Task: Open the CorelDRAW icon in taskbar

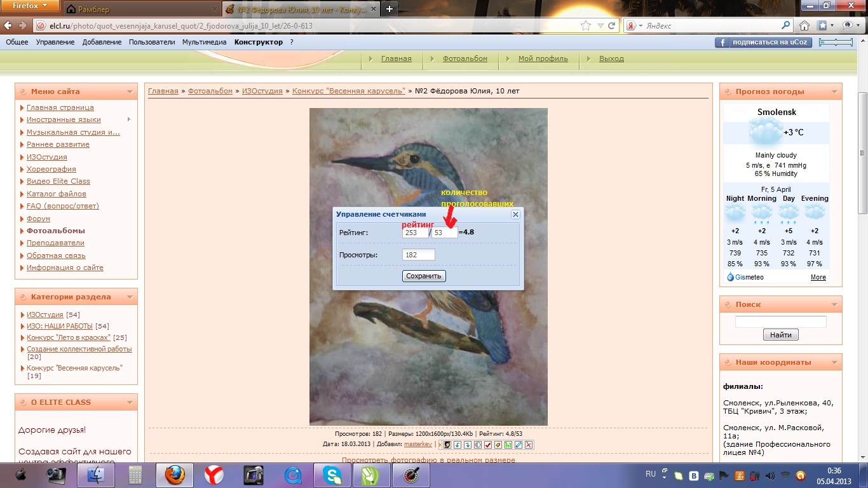Action: point(372,475)
